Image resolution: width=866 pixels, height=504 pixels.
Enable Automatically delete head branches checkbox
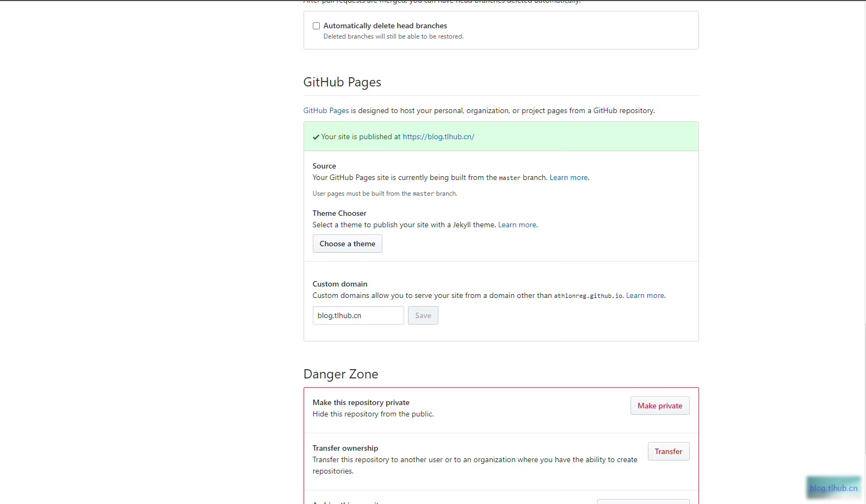click(316, 26)
